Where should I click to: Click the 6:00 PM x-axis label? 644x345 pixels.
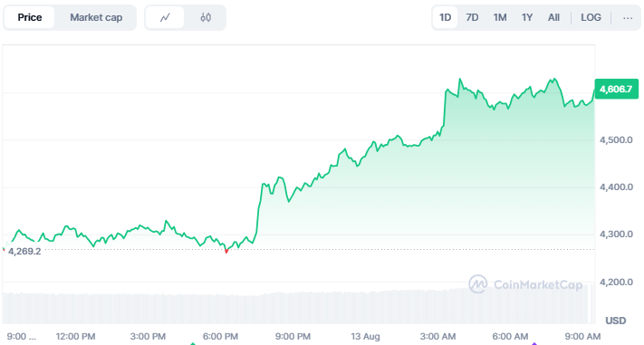pyautogui.click(x=220, y=337)
